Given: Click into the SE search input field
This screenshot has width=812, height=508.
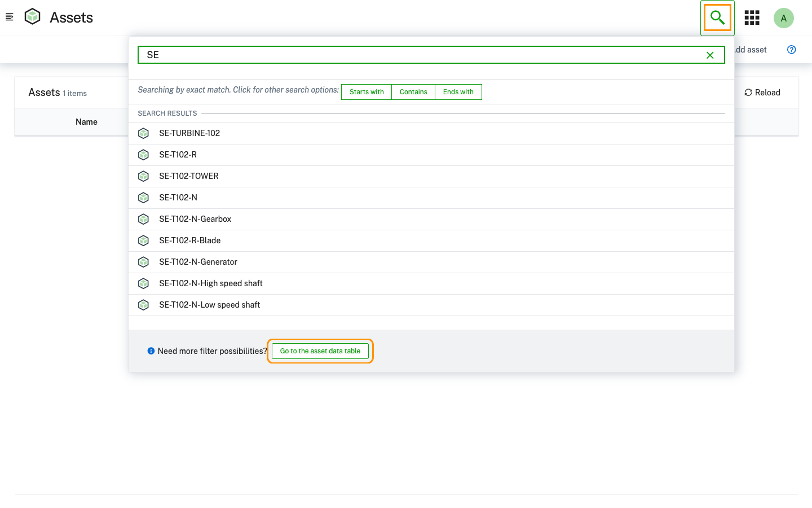Looking at the screenshot, I should (x=417, y=55).
